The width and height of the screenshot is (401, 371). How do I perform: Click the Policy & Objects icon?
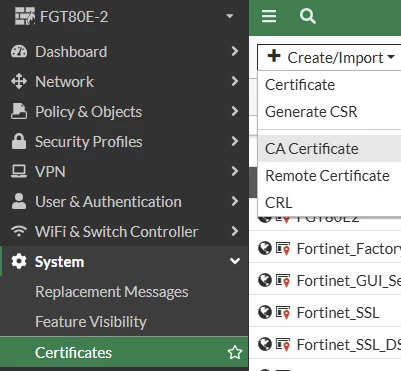[x=19, y=111]
